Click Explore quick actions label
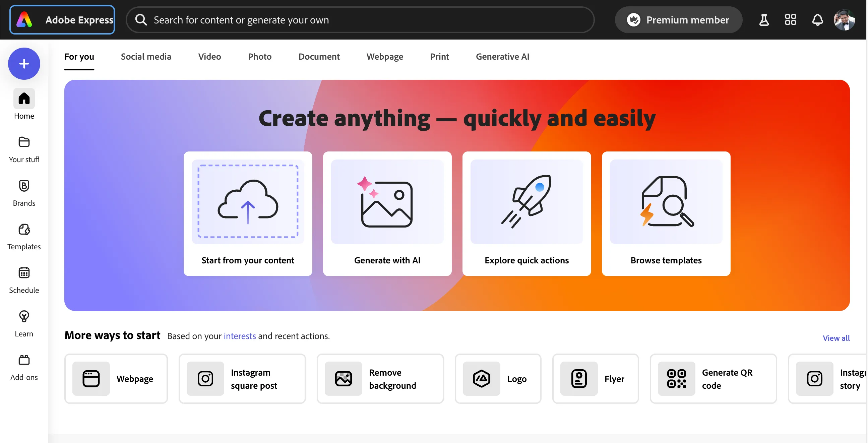This screenshot has width=868, height=443. tap(526, 260)
